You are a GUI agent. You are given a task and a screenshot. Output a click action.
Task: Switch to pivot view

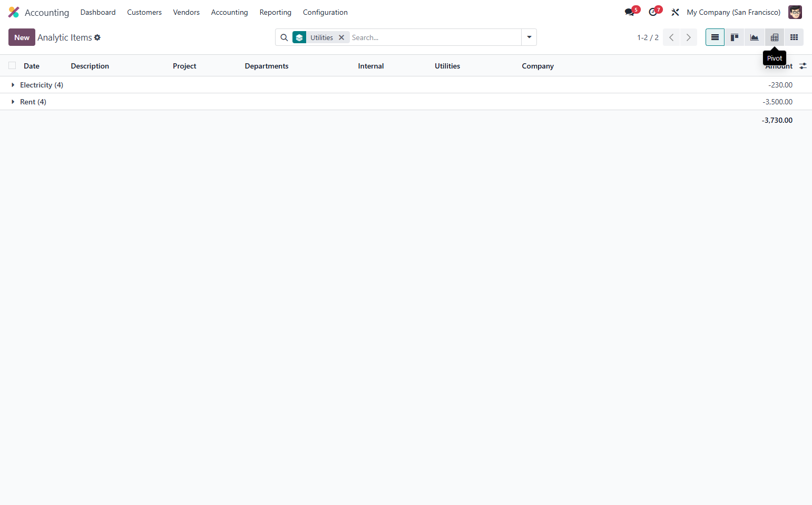(x=775, y=37)
